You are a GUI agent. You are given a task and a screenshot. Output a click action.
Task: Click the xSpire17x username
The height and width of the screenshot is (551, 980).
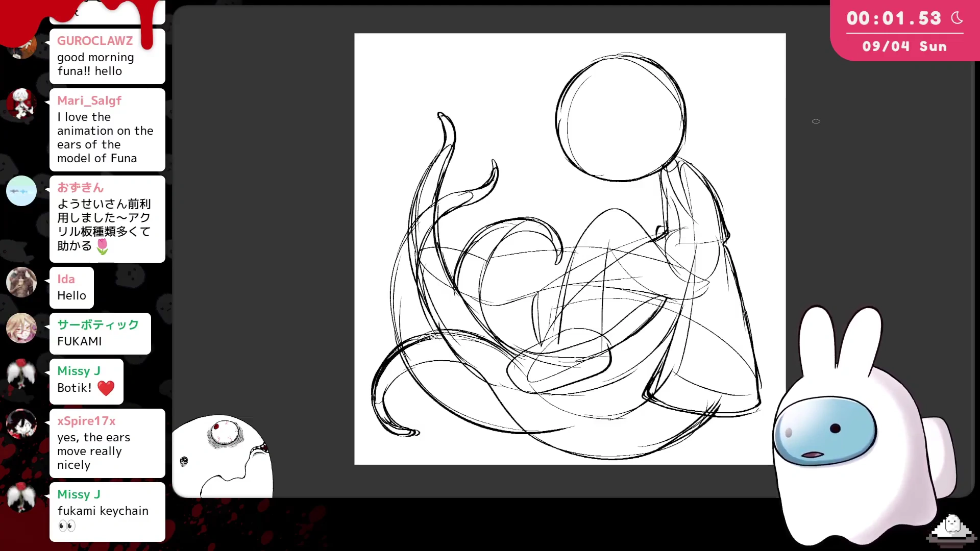(86, 421)
